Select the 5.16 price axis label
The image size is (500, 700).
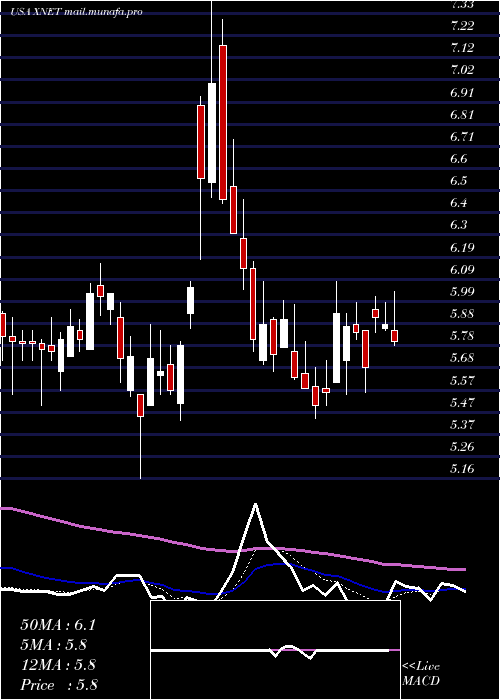coord(462,469)
